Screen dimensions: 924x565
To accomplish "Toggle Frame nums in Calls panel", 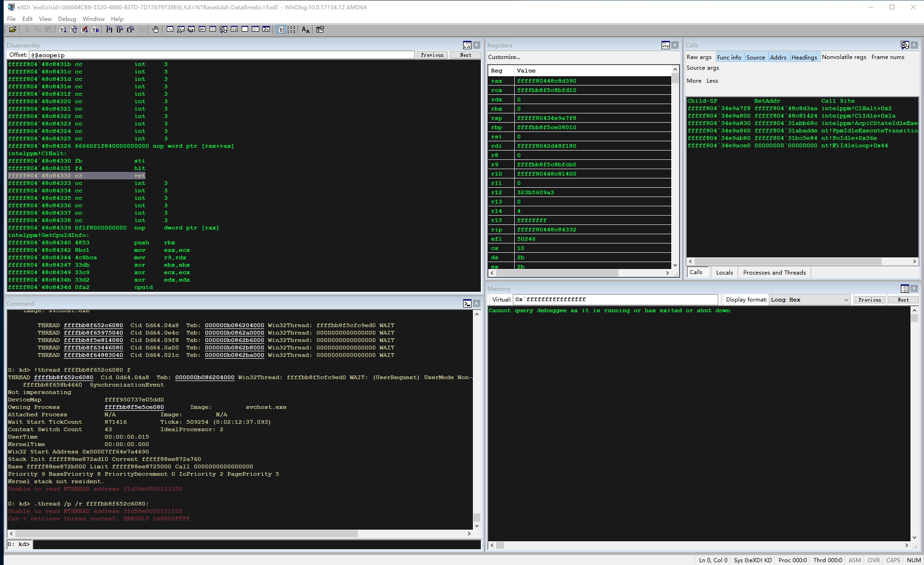I will 888,57.
